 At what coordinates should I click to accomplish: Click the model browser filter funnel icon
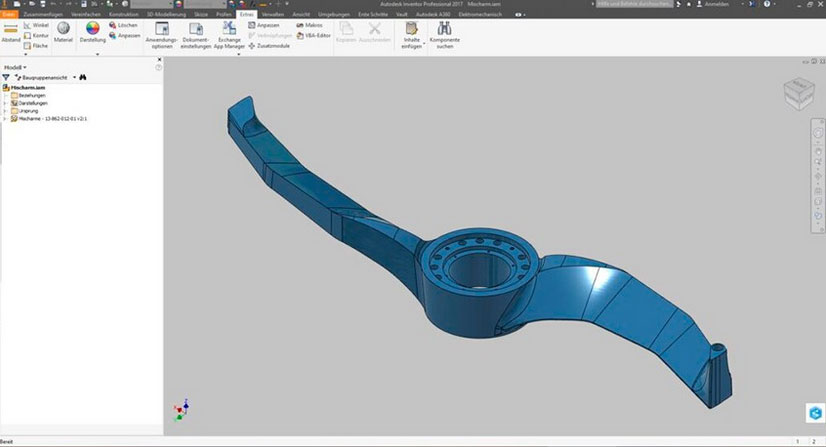[6, 77]
